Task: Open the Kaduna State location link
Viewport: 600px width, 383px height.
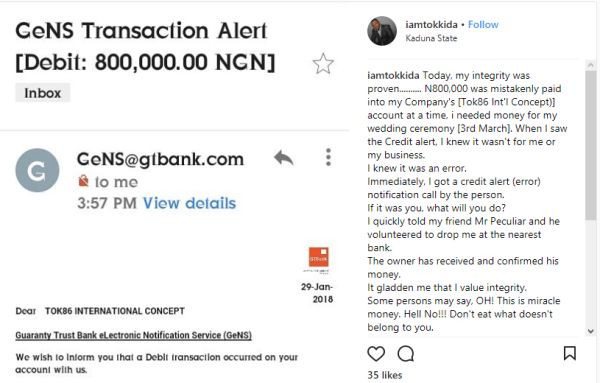Action: 431,38
